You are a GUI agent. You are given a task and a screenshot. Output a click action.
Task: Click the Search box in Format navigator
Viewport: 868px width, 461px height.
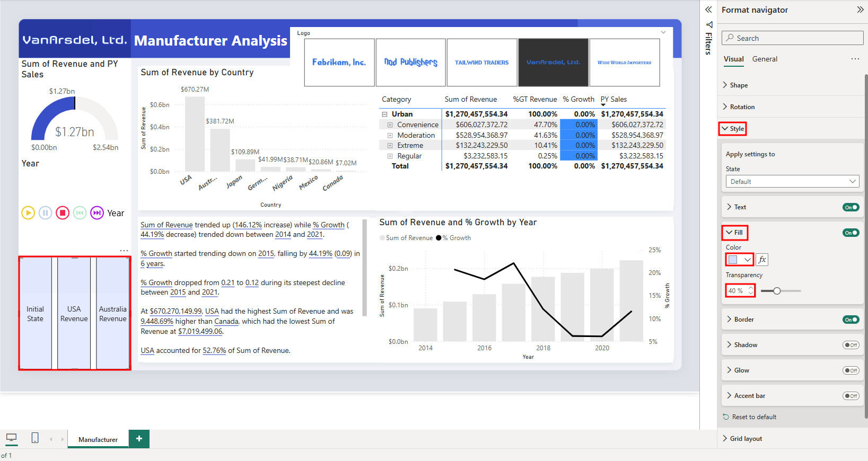pyautogui.click(x=793, y=38)
